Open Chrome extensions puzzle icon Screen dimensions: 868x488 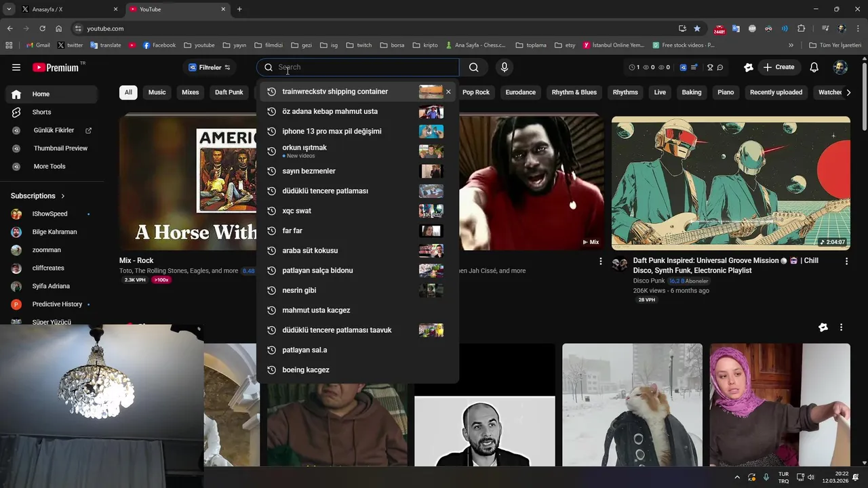click(802, 28)
